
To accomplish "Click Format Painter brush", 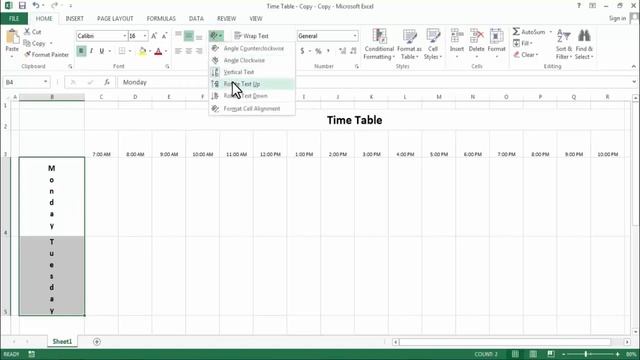I will coord(47,55).
